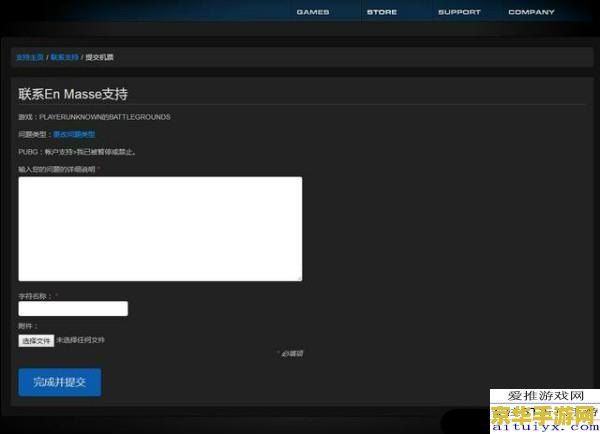Click the 联系En Masse支持 heading text
This screenshot has height=434, width=600.
(73, 94)
